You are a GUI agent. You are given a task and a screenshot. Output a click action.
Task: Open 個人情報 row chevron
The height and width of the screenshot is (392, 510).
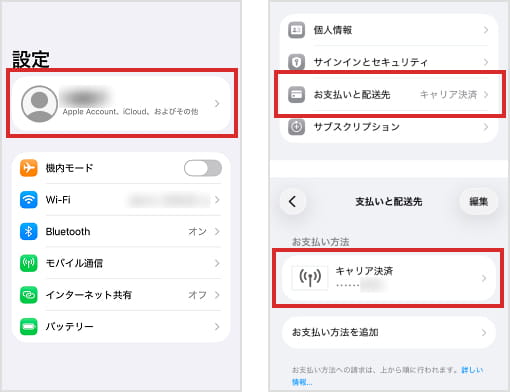point(486,30)
